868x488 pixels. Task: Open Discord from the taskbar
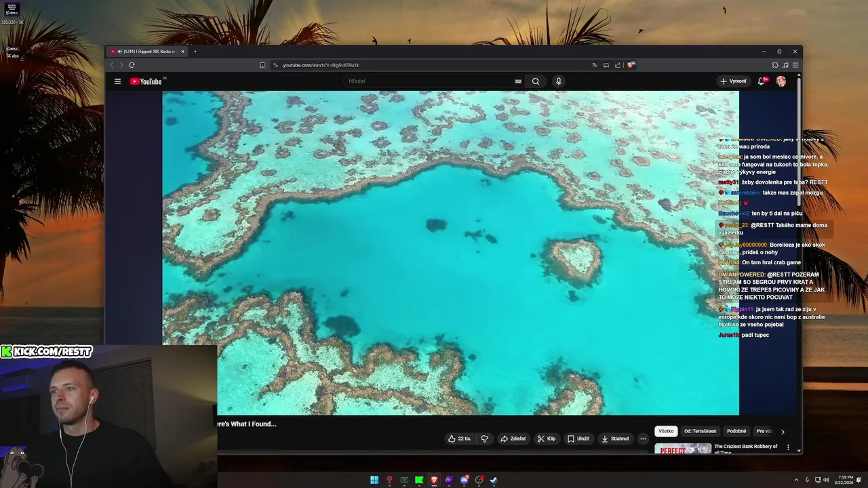coord(464,480)
